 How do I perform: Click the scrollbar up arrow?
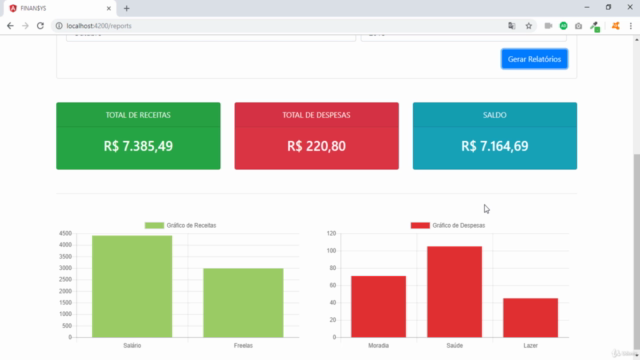637,40
